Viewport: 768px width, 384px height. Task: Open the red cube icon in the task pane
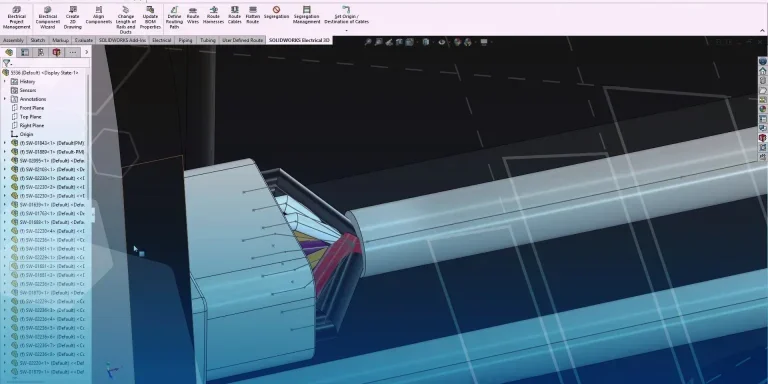point(763,138)
